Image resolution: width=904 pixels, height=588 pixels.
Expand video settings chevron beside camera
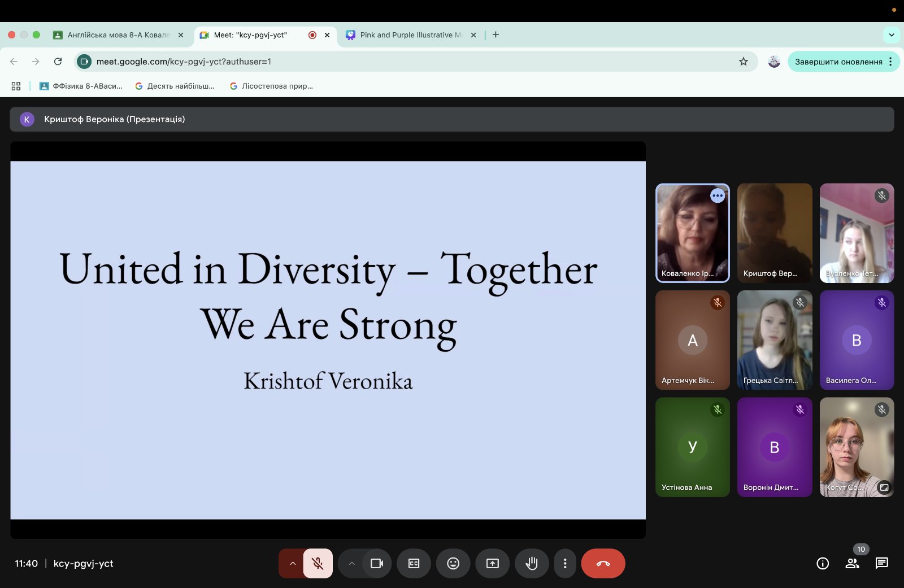[x=351, y=563]
